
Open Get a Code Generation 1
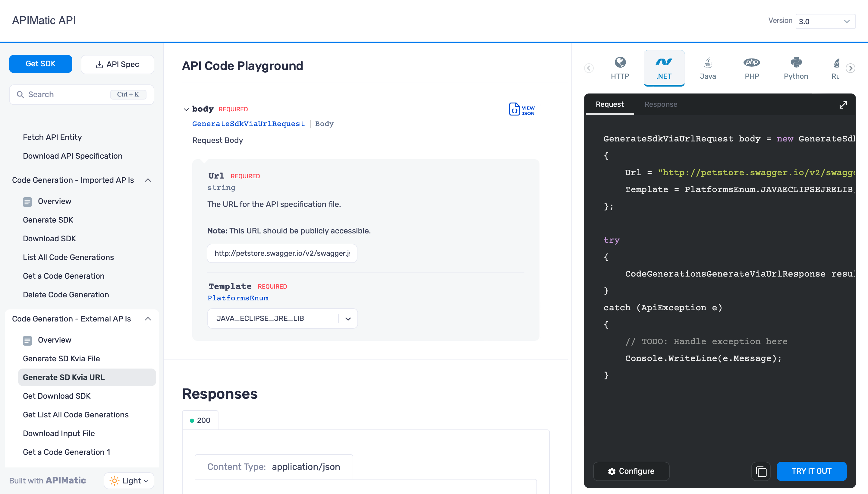pyautogui.click(x=66, y=452)
